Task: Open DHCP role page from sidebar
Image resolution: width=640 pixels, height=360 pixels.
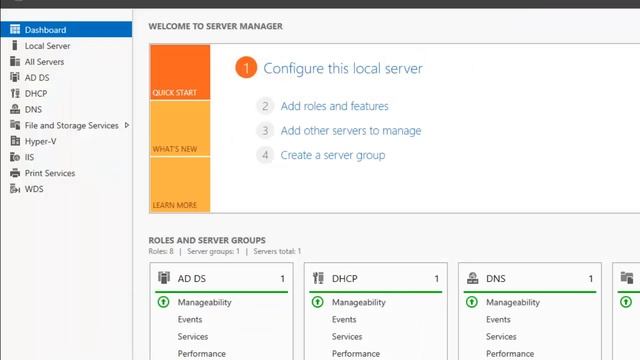Action: 66,93
